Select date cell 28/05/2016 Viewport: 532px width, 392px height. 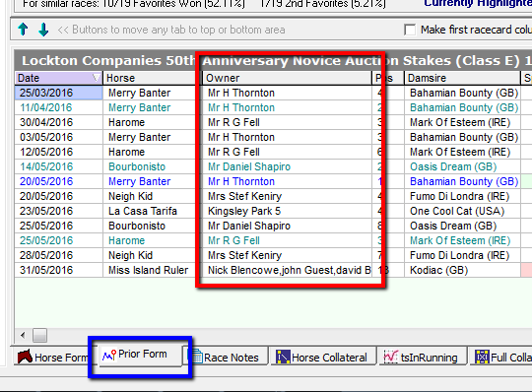(x=58, y=255)
